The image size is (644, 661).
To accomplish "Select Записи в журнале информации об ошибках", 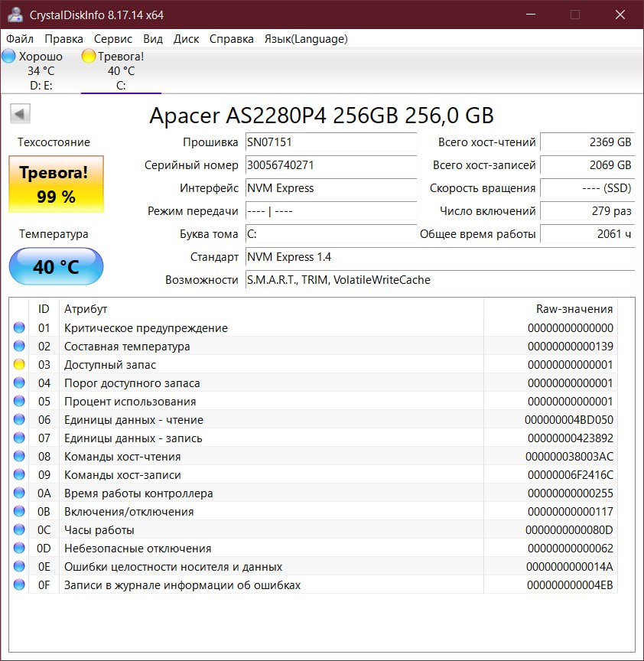I will (x=182, y=585).
